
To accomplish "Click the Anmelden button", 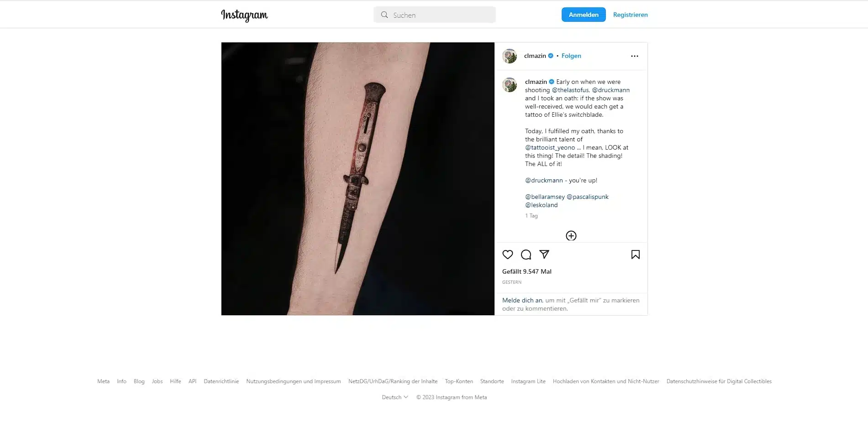I will pos(584,15).
